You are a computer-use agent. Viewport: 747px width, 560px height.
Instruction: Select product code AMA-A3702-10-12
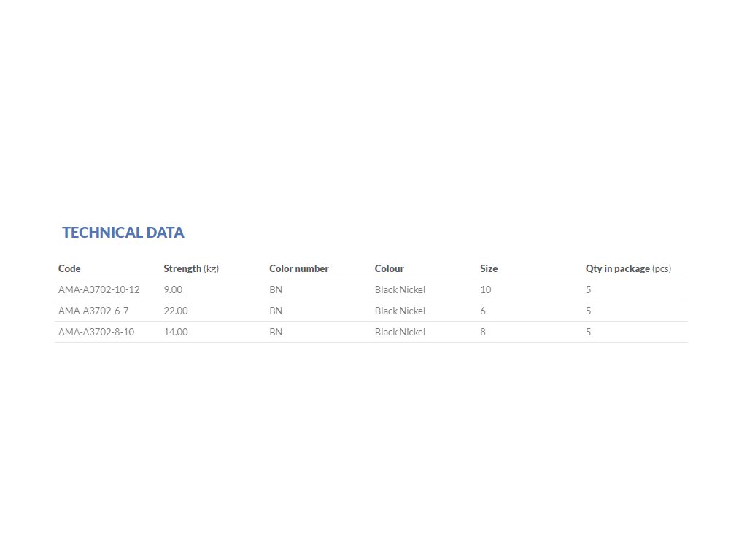[99, 289]
